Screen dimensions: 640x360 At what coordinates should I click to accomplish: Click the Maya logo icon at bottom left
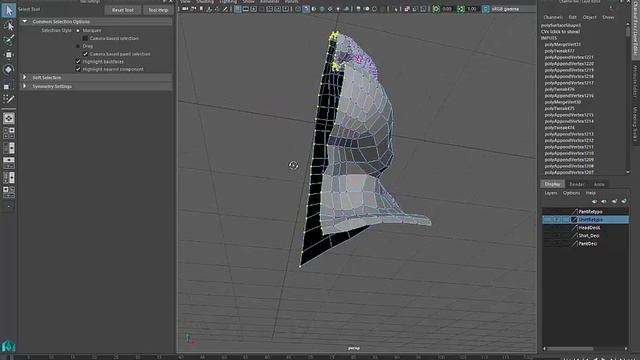[9, 345]
